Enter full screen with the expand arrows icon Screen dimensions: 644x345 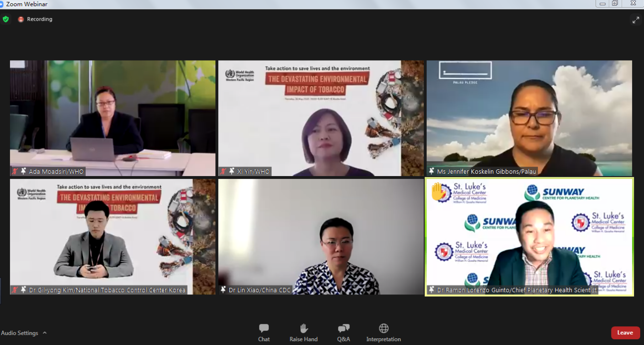[x=635, y=20]
